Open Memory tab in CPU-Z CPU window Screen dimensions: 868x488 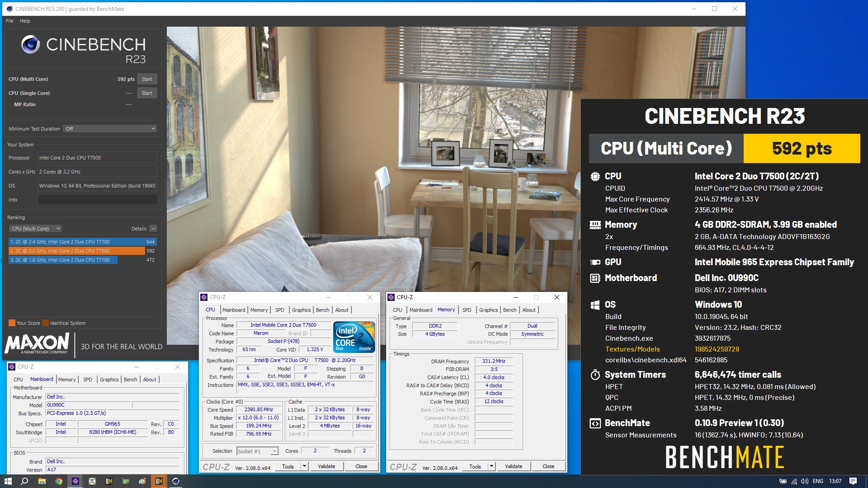click(259, 310)
